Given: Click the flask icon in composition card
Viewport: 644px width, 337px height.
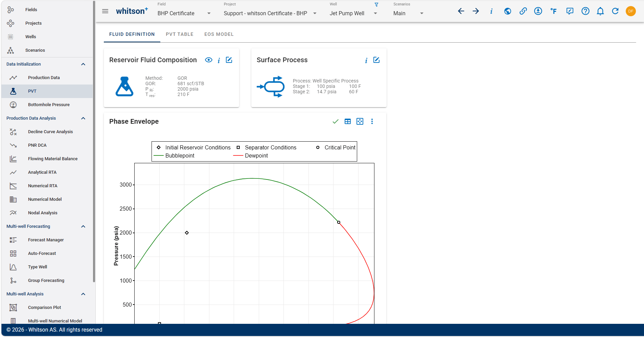Looking at the screenshot, I should (x=124, y=87).
